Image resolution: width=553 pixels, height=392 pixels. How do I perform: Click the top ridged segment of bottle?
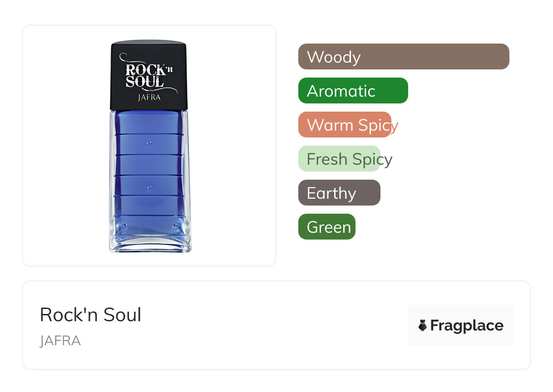(x=149, y=122)
